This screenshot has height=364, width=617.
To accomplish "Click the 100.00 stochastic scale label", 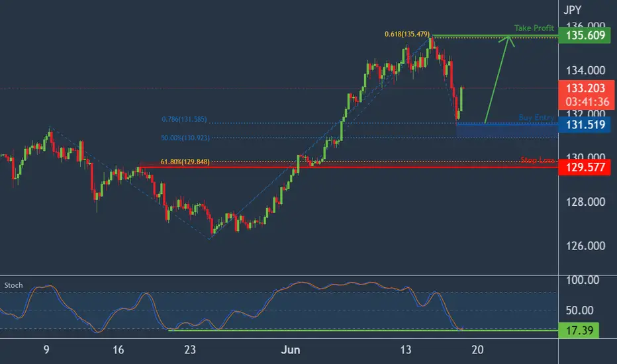I will [583, 280].
